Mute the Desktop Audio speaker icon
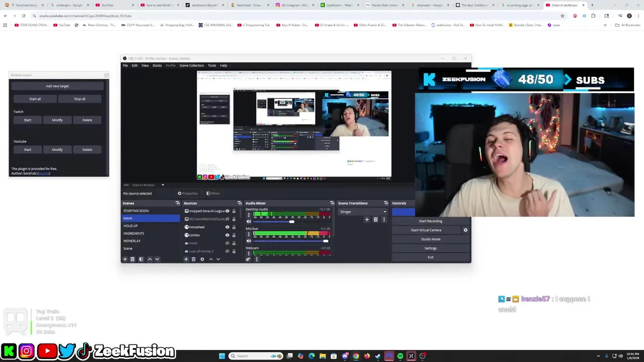 (x=249, y=221)
